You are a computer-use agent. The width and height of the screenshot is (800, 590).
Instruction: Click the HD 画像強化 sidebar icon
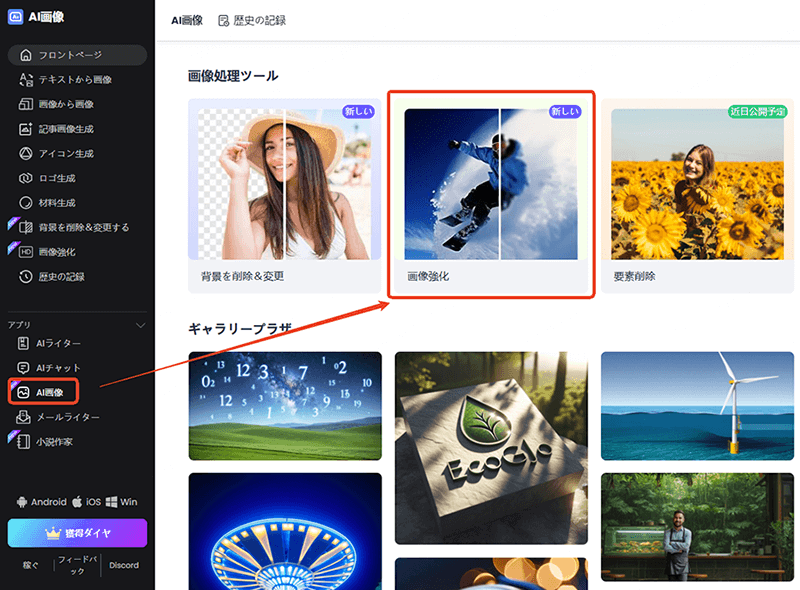point(26,252)
